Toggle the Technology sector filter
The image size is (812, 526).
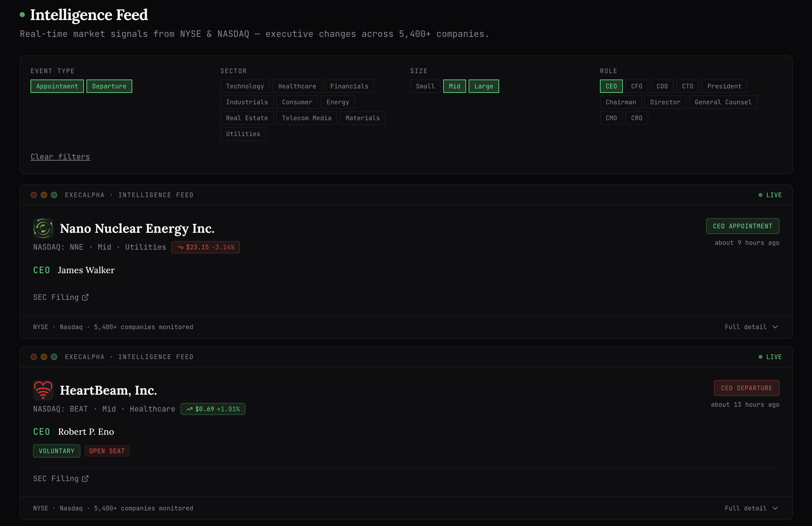coord(245,86)
